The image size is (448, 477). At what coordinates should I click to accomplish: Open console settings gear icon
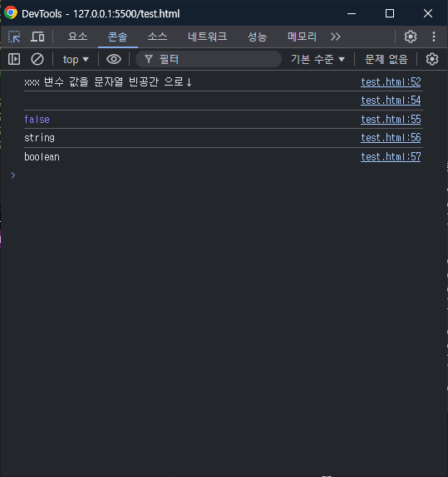pos(432,59)
